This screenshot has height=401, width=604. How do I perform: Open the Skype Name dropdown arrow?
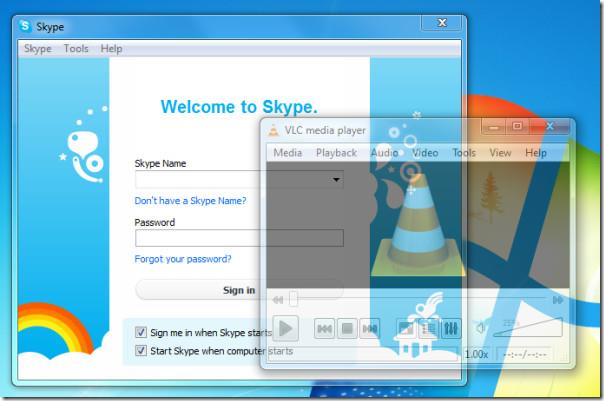point(336,180)
